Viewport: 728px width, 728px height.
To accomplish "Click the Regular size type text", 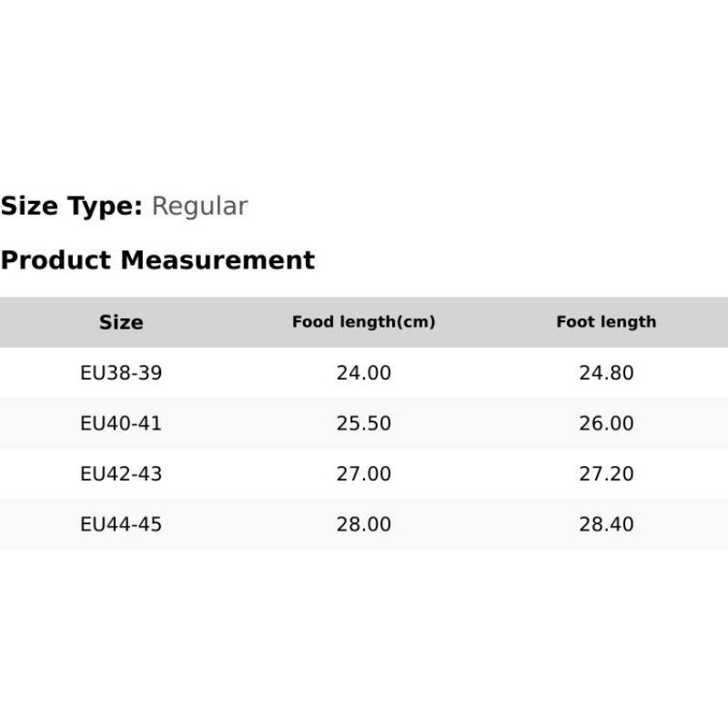I will [x=199, y=207].
